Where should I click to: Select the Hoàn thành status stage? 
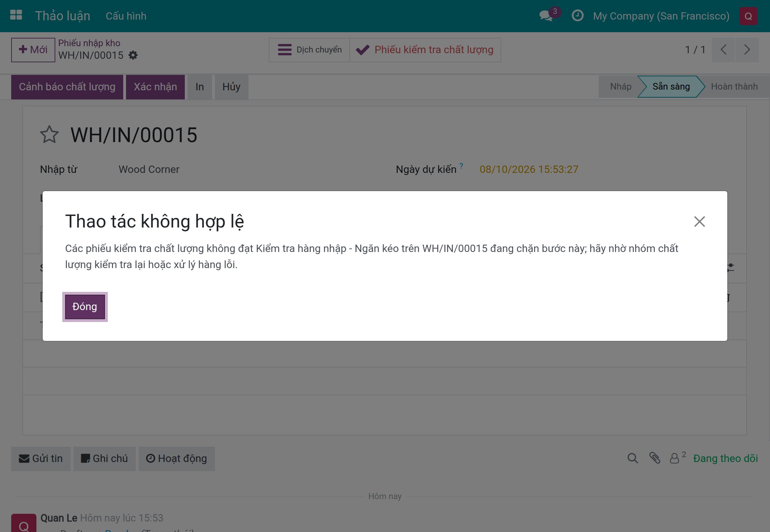tap(734, 86)
